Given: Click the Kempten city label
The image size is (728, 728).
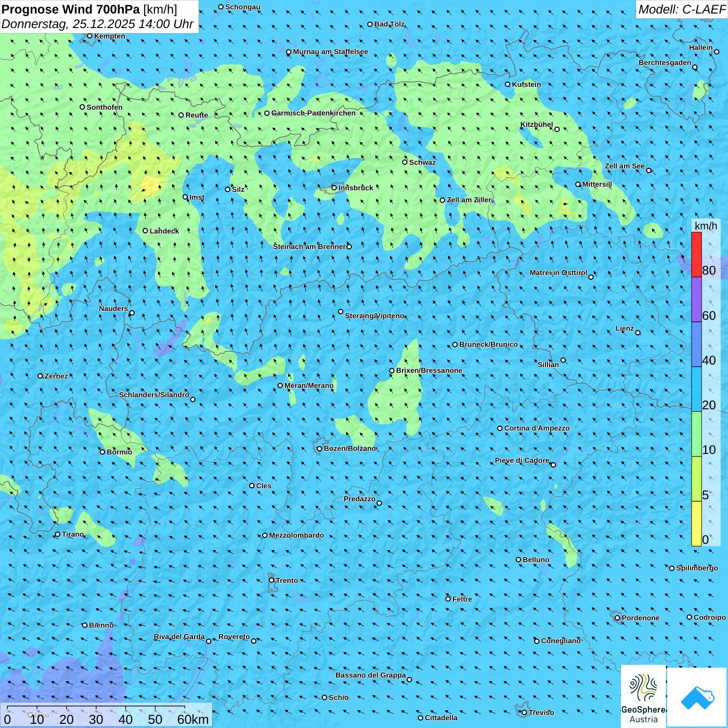Looking at the screenshot, I should tap(110, 36).
